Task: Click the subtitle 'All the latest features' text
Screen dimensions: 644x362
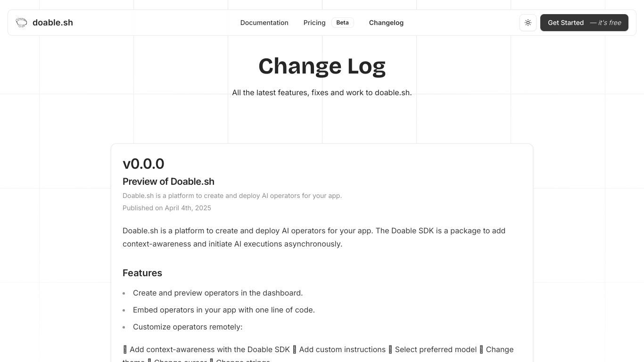Action: coord(322,92)
